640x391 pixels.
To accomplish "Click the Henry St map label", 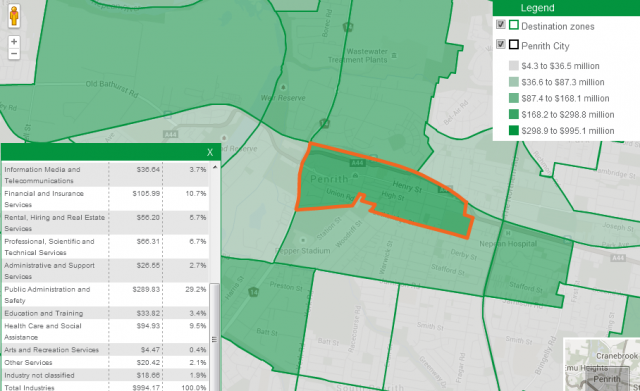I will pyautogui.click(x=407, y=187).
